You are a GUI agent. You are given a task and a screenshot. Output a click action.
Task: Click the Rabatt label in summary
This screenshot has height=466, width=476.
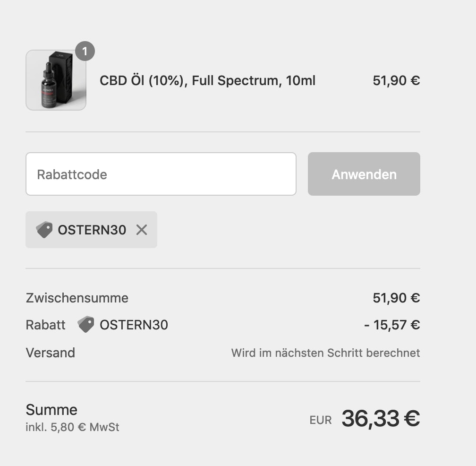(45, 325)
